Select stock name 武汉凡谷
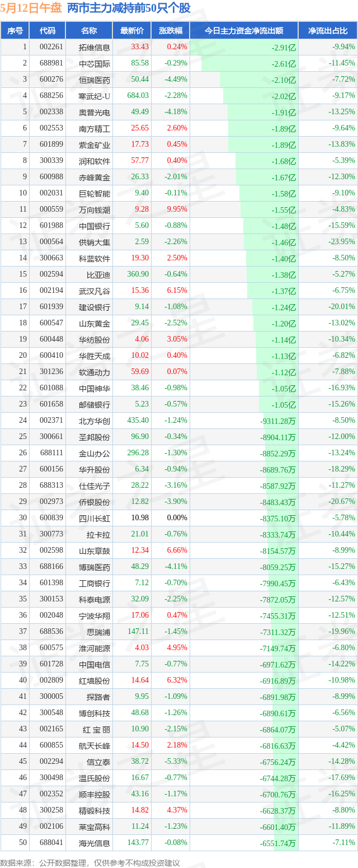The height and width of the screenshot is (868, 358). (95, 291)
